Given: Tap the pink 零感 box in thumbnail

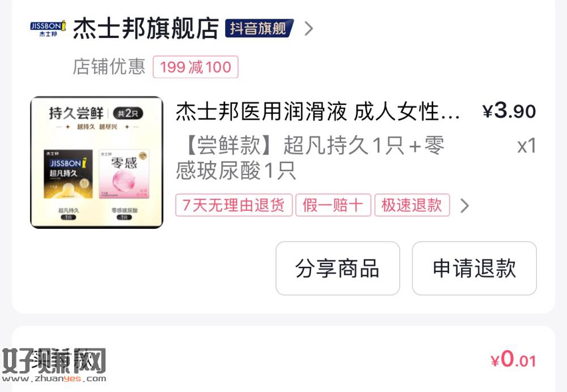Looking at the screenshot, I should coord(124,174).
